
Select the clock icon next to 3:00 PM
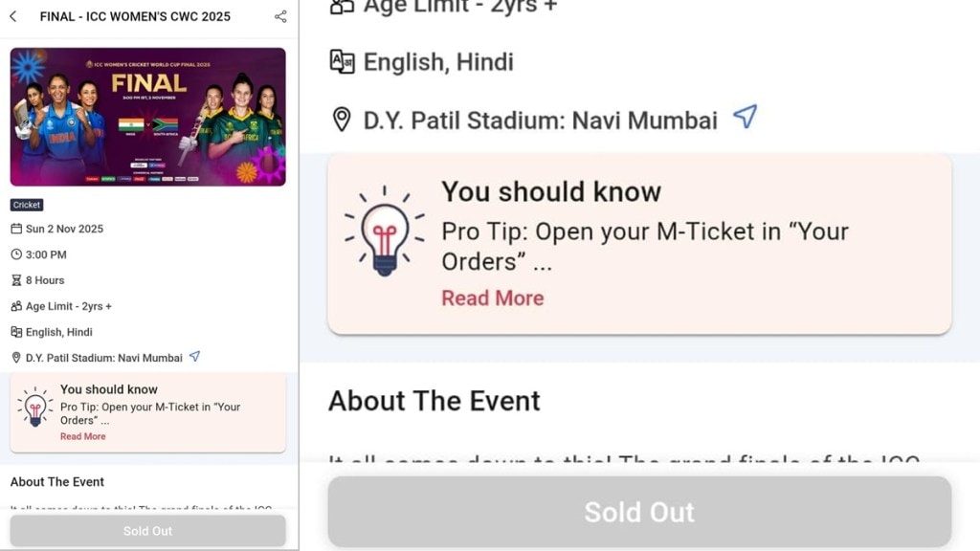15,254
